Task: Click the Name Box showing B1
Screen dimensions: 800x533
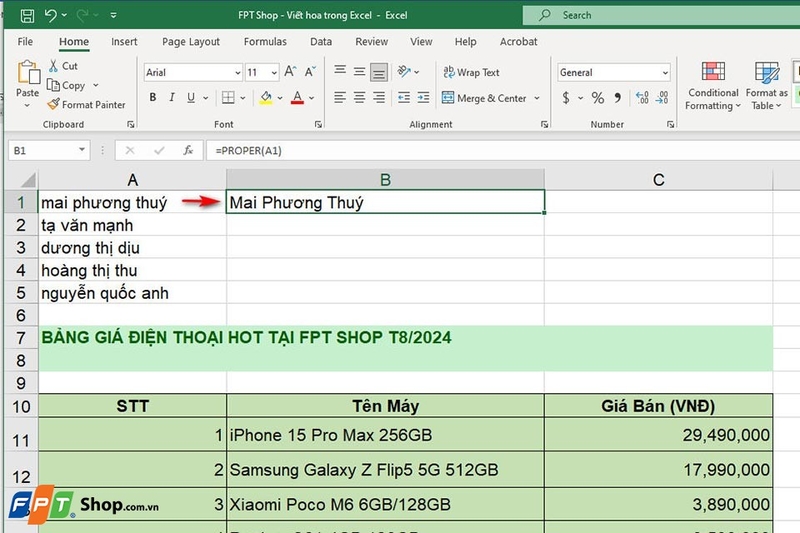Action: click(x=49, y=150)
